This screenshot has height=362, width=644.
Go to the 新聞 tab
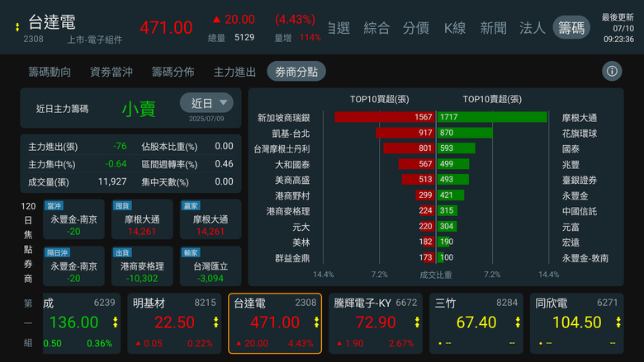tap(493, 28)
